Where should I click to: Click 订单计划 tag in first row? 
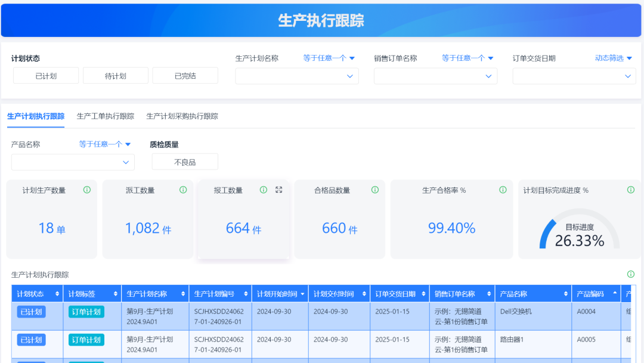pyautogui.click(x=86, y=312)
